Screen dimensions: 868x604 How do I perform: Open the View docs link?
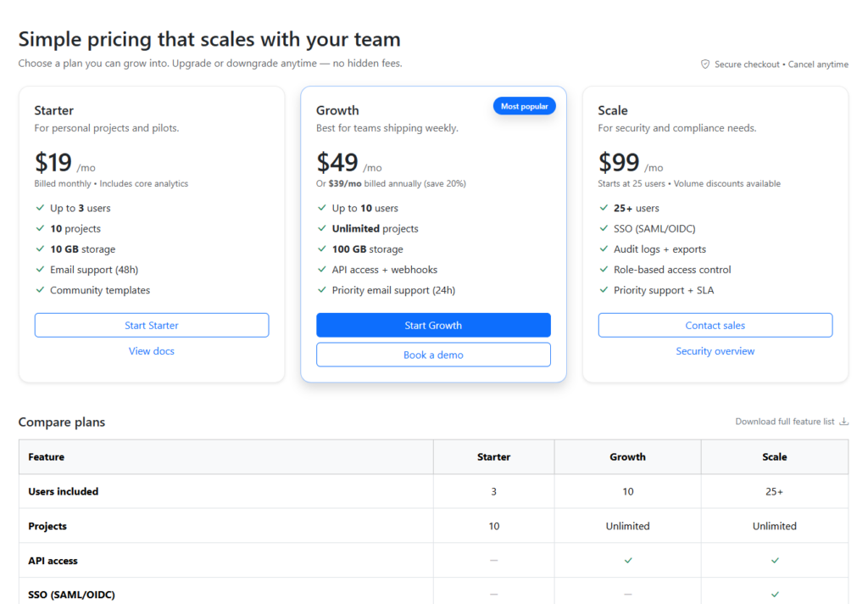(152, 351)
